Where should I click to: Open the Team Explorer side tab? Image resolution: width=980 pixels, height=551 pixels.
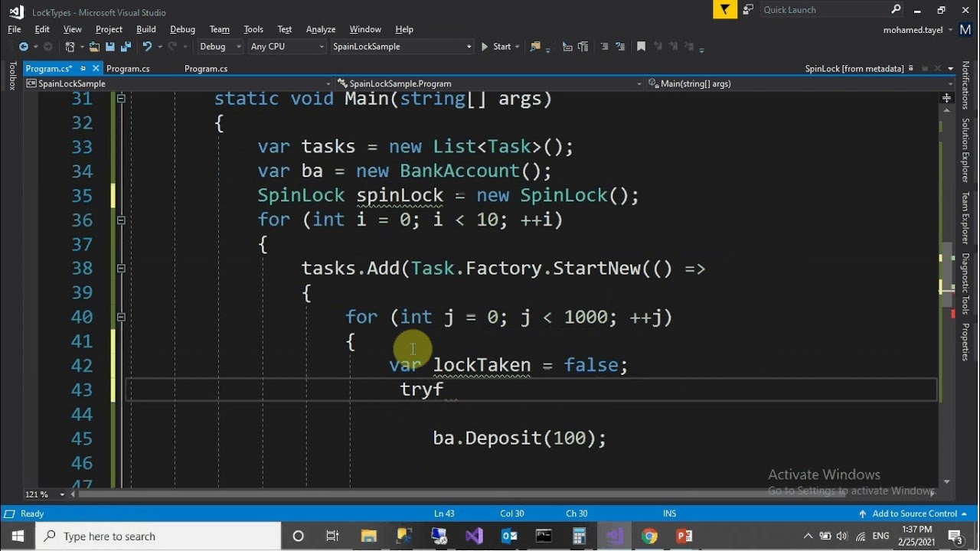pos(965,218)
